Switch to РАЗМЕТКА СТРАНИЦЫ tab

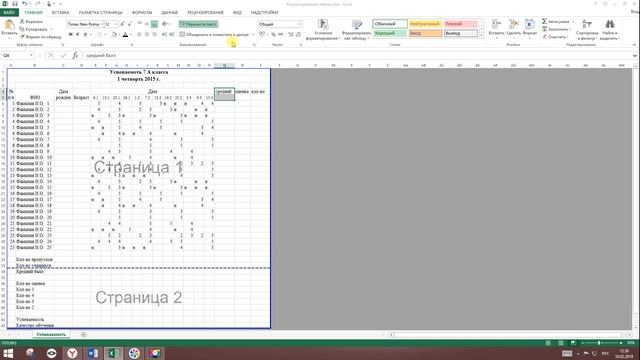pos(100,13)
